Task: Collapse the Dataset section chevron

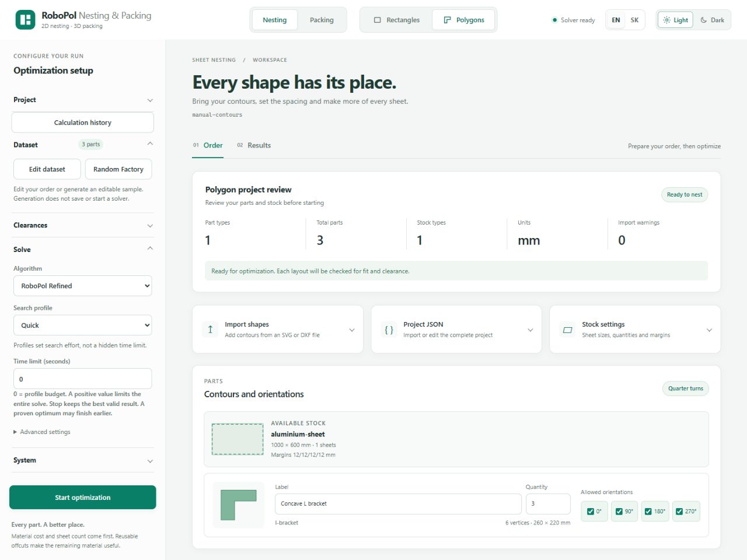Action: (x=150, y=143)
